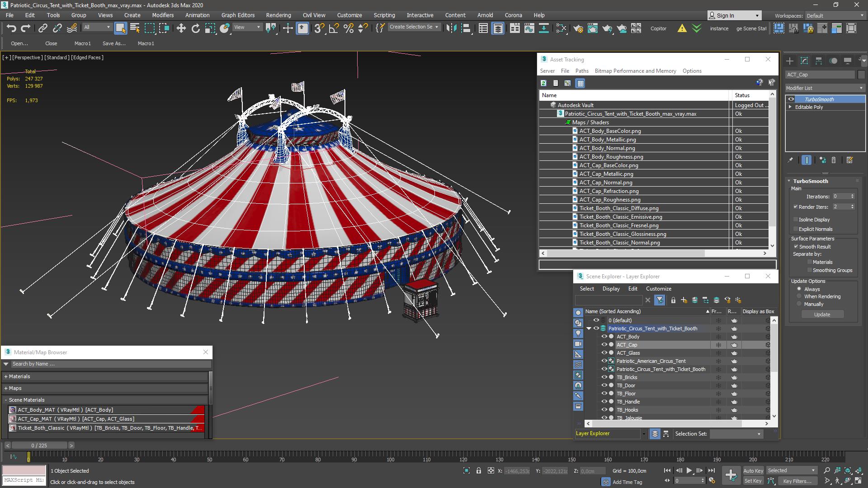Image resolution: width=868 pixels, height=488 pixels.
Task: Toggle the Angle Snap icon
Action: click(x=334, y=28)
